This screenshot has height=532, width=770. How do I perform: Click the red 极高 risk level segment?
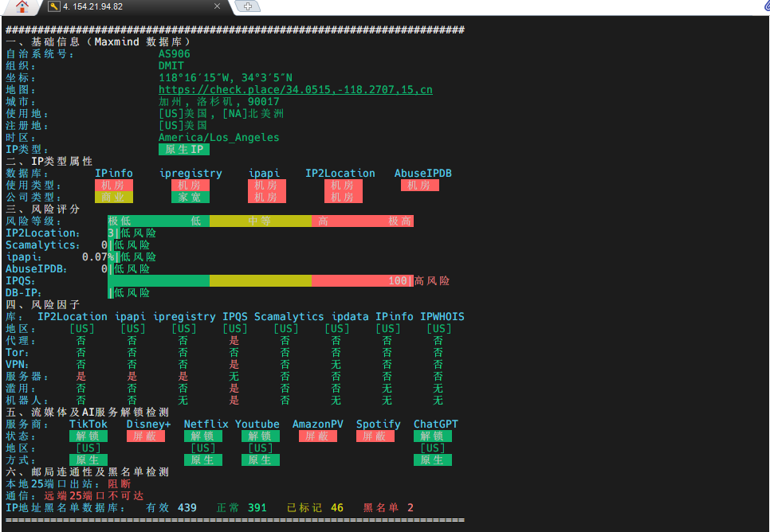point(399,221)
